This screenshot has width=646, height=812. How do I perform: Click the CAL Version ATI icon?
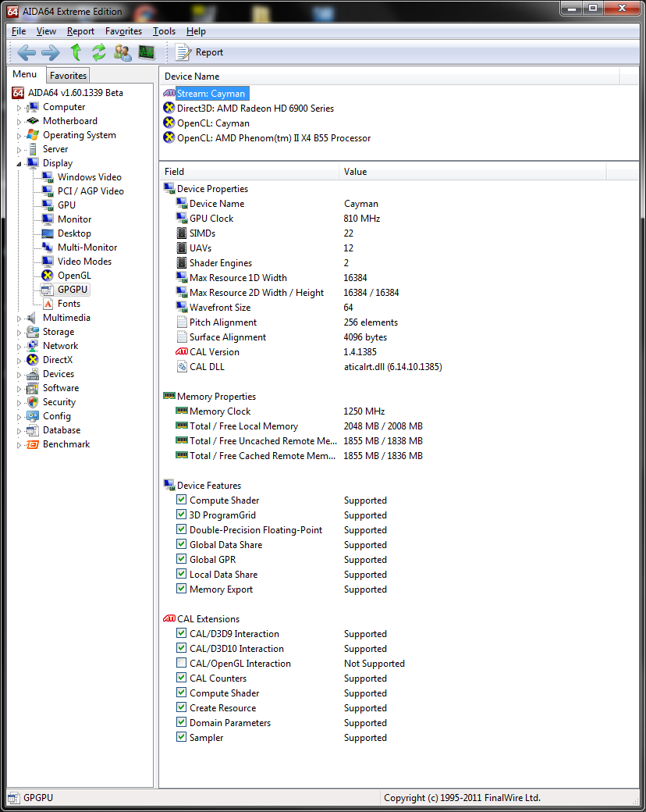click(182, 351)
